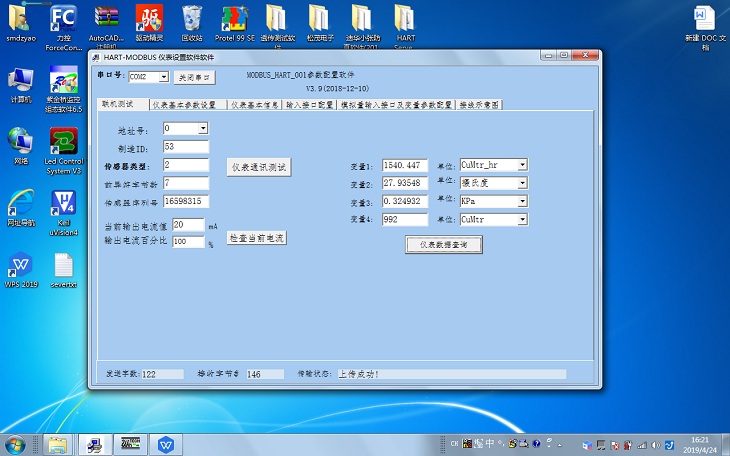Switch to the 接线示意图 tab

(479, 104)
